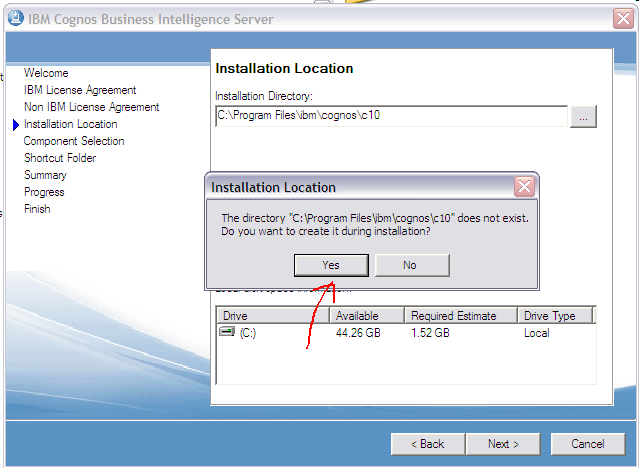Select IBM License Agreement step
Screen dimensions: 639x468
tap(80, 90)
